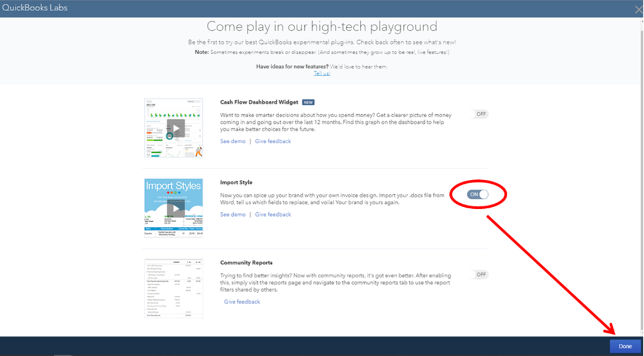Close the QuickBooks Labs window
This screenshot has height=356, width=644.
(x=638, y=10)
